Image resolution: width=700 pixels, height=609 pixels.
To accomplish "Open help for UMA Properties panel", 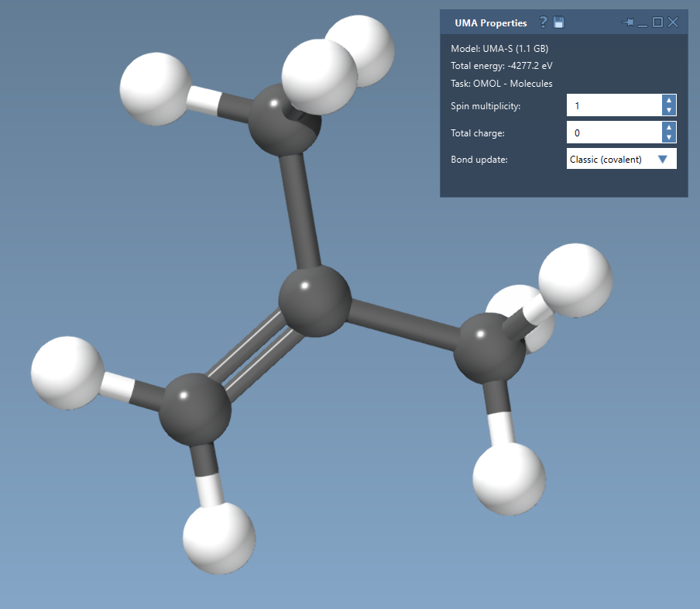I will (x=544, y=22).
